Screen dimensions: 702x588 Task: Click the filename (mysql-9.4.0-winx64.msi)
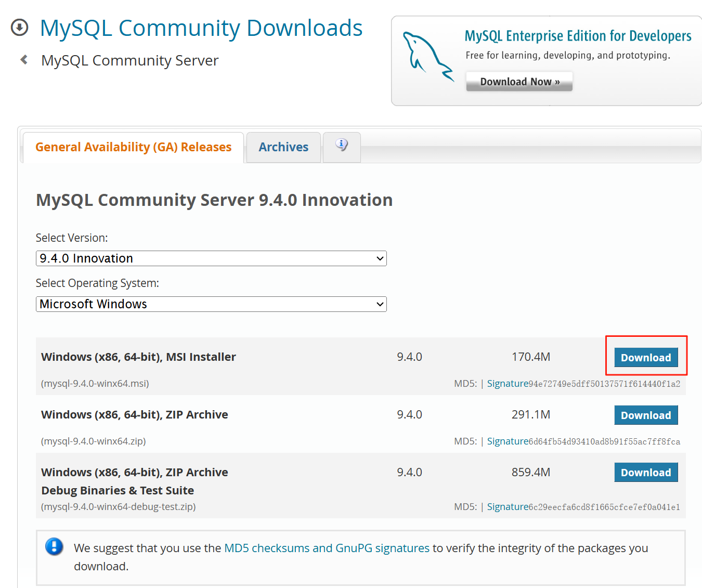(x=95, y=384)
